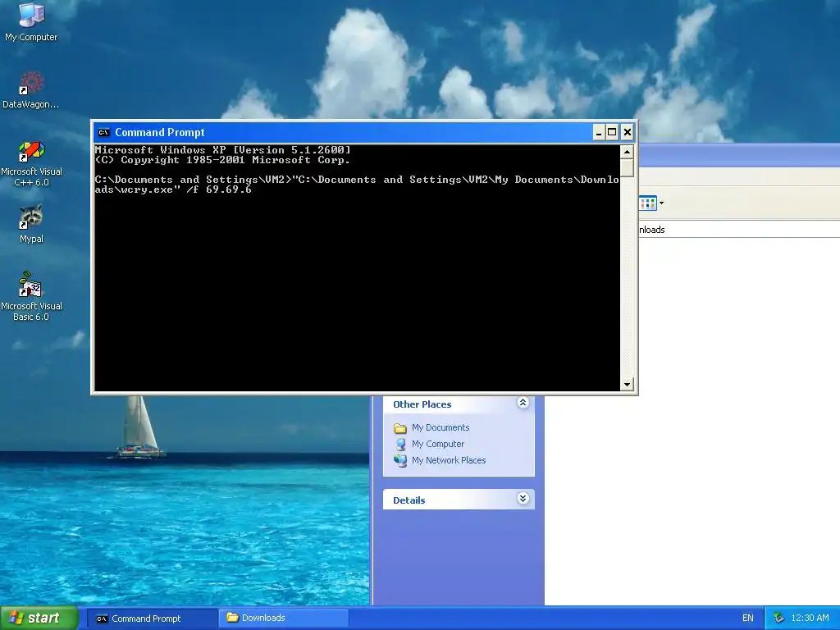Click the My Network Places globe icon

[x=400, y=461]
